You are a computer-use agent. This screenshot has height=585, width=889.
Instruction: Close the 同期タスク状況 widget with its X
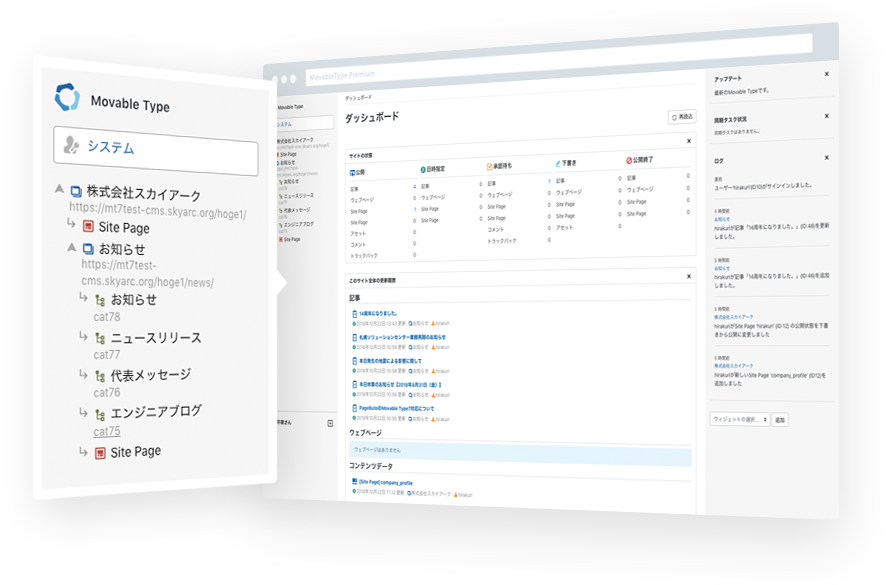point(827,116)
